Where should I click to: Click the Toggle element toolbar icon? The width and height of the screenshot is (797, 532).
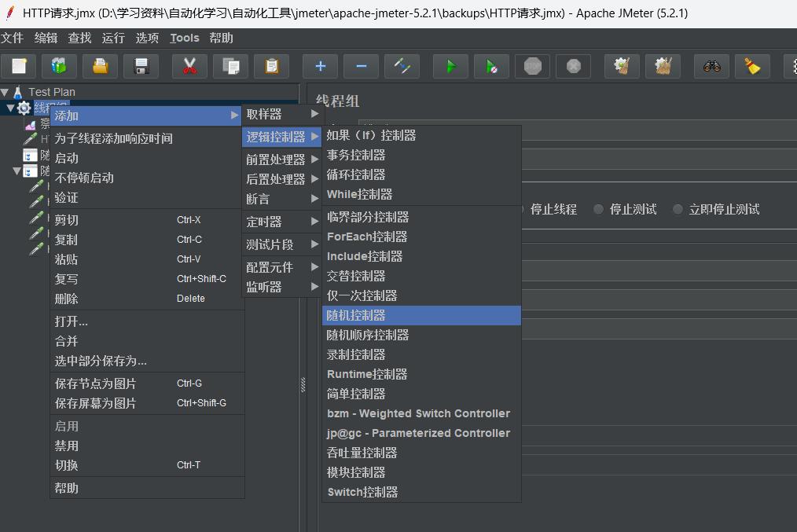tap(402, 66)
